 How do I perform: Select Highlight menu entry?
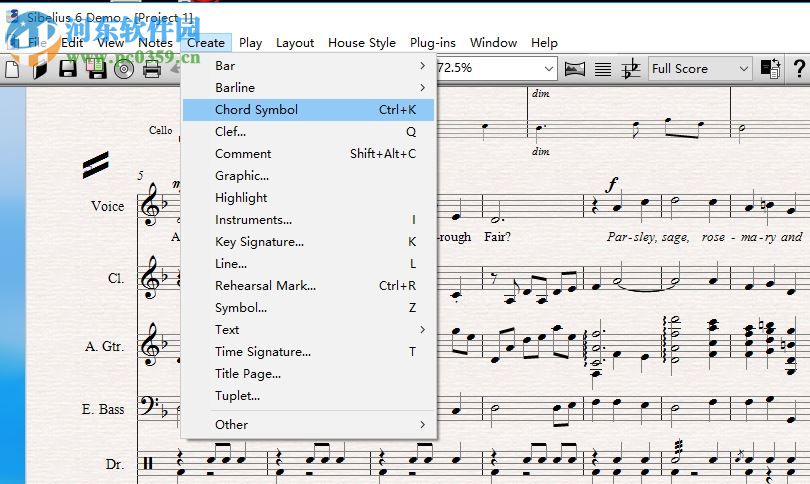coord(308,198)
